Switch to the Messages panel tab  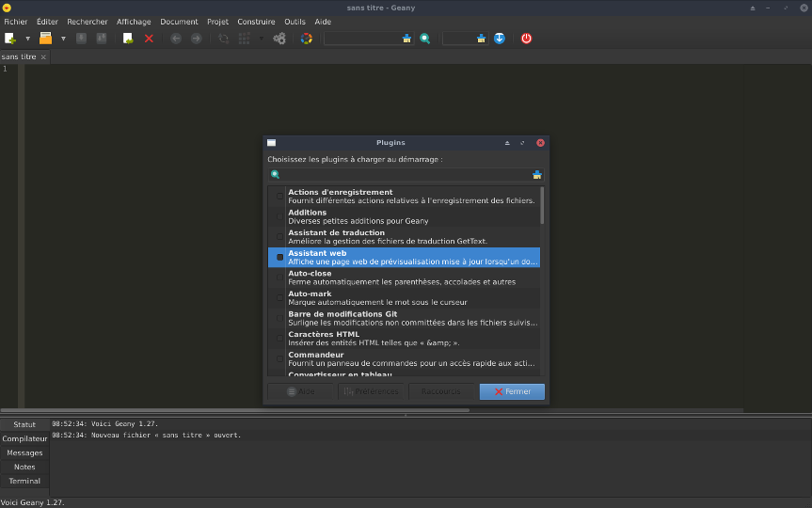(x=24, y=452)
